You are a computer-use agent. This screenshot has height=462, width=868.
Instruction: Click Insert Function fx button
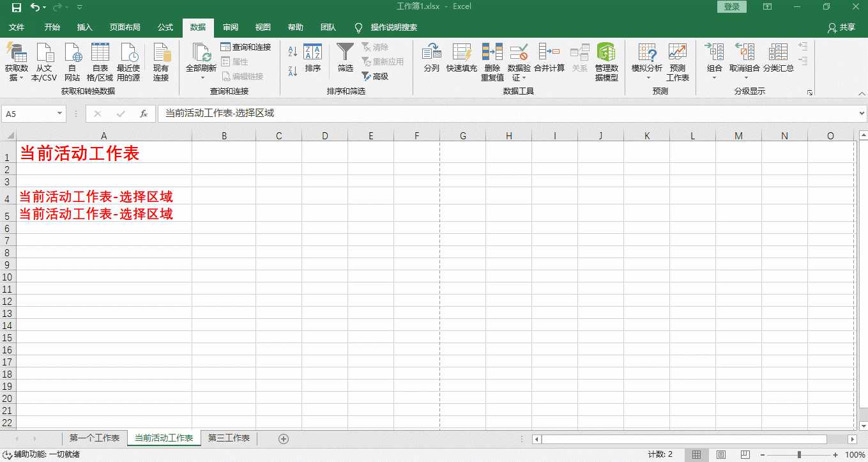(x=144, y=114)
